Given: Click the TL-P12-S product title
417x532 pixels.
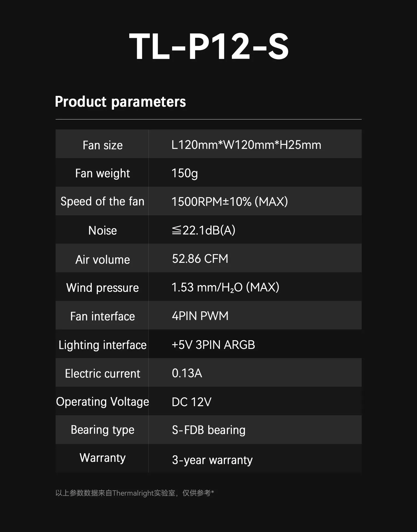Looking at the screenshot, I should click(x=209, y=46).
